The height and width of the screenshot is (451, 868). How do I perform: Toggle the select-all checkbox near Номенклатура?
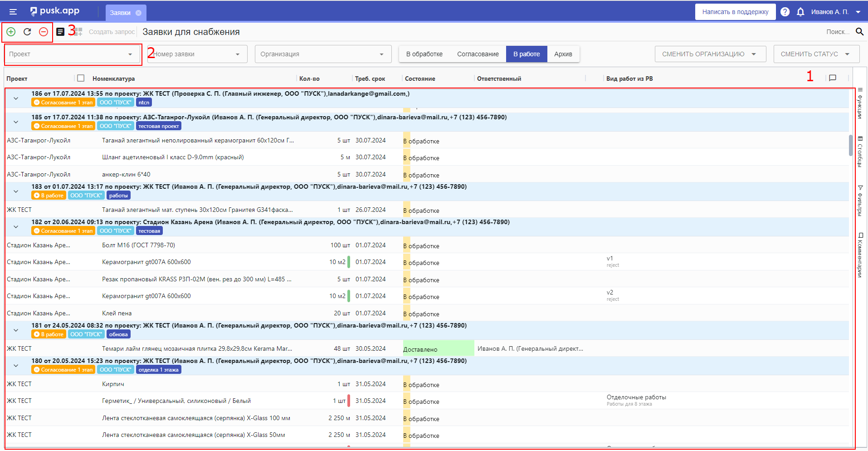coord(81,78)
